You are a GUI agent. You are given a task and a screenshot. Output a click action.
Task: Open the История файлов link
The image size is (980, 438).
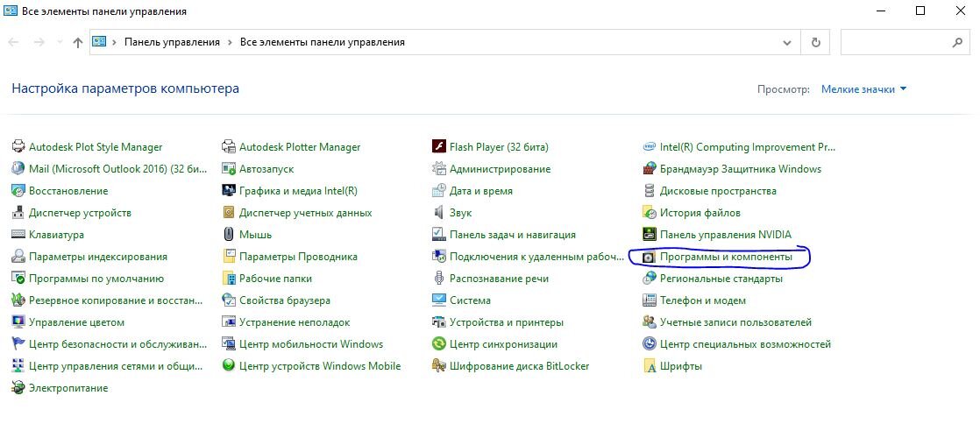click(x=700, y=213)
